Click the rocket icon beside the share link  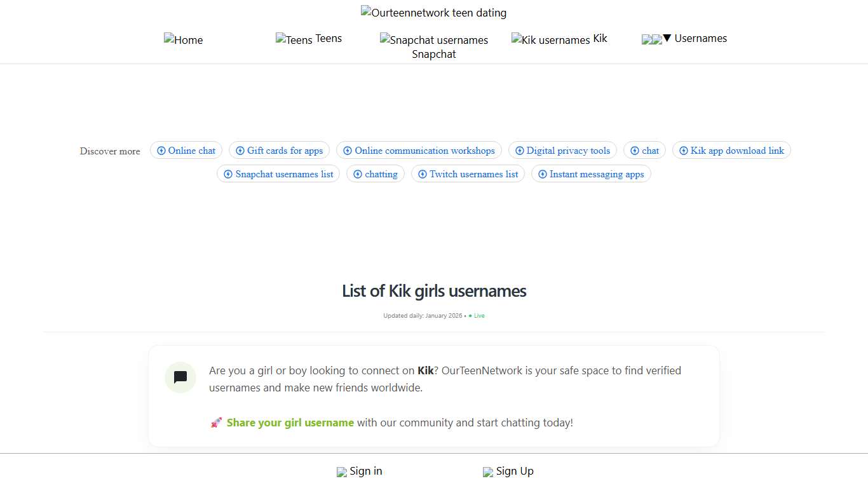click(216, 422)
